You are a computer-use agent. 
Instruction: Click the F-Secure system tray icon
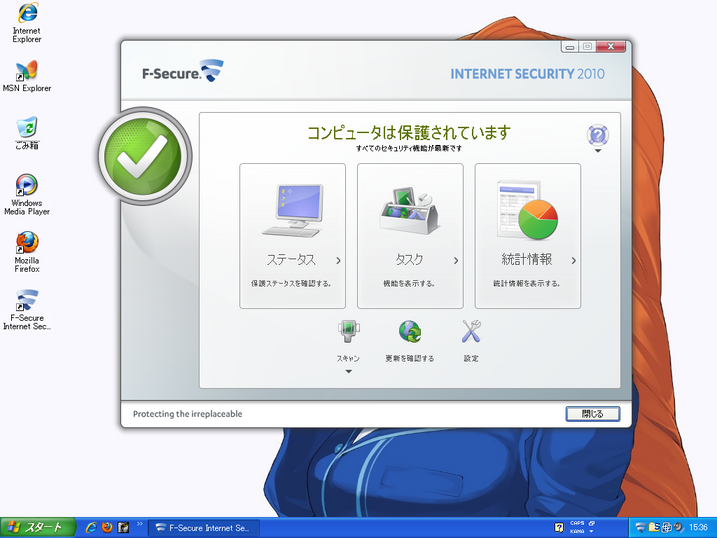point(641,527)
